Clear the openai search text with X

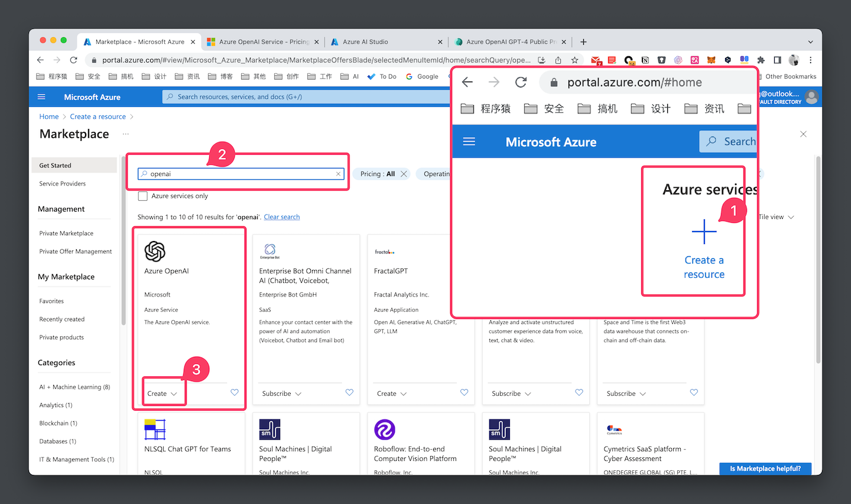(x=338, y=174)
